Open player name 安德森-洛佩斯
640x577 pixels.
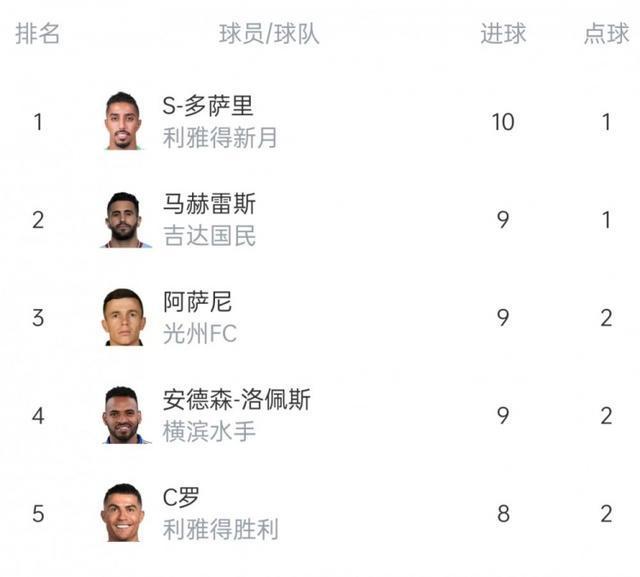pos(236,400)
